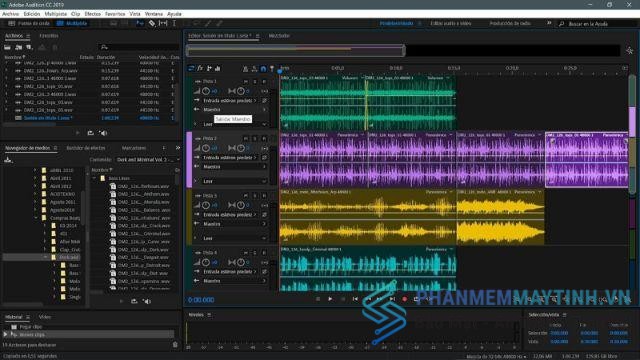Click the yellow clip in Pista 3

[x=367, y=216]
